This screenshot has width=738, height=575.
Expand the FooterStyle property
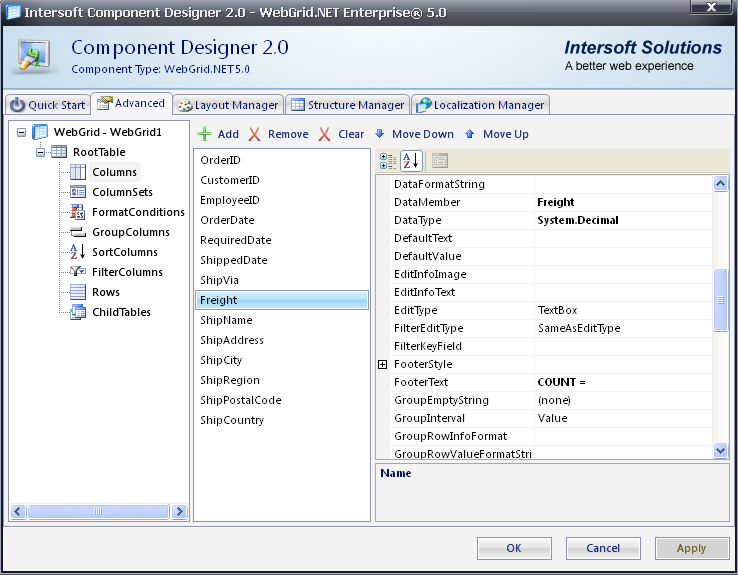pyautogui.click(x=383, y=365)
